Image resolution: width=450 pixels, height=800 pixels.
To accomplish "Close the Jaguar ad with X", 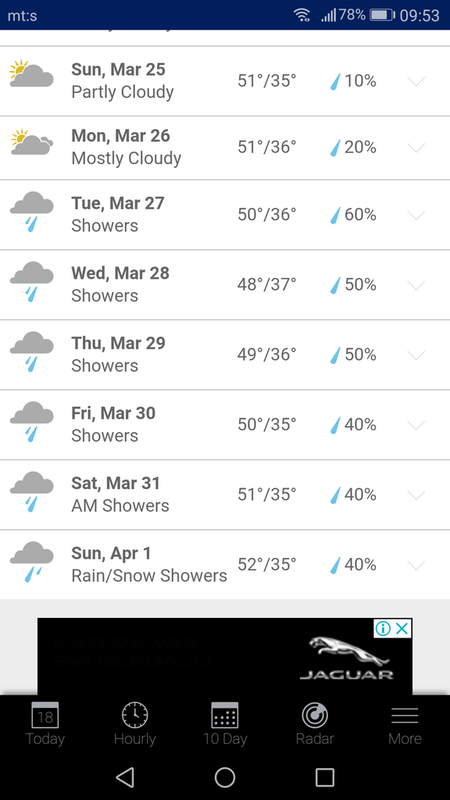I will tap(403, 629).
